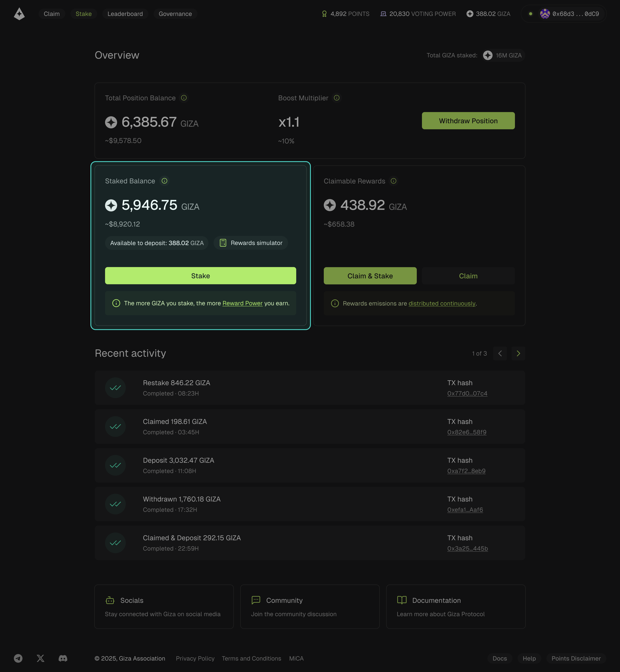Click the GIZA token icon beside 438.92
This screenshot has height=672, width=620.
point(329,205)
